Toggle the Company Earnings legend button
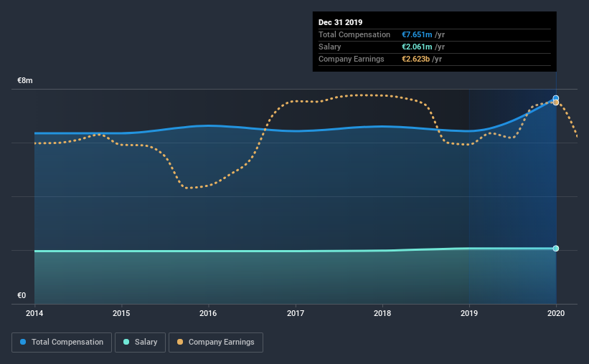589x364 pixels. [216, 343]
